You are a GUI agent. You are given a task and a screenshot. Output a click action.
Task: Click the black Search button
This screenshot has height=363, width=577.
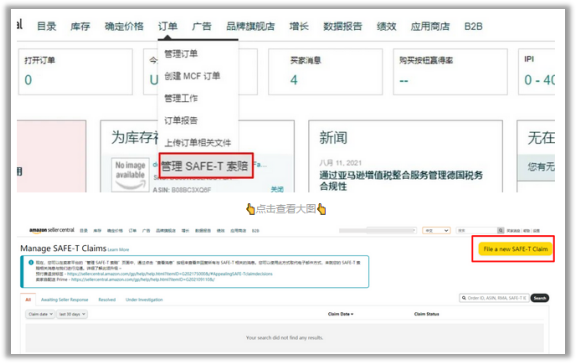coord(540,298)
